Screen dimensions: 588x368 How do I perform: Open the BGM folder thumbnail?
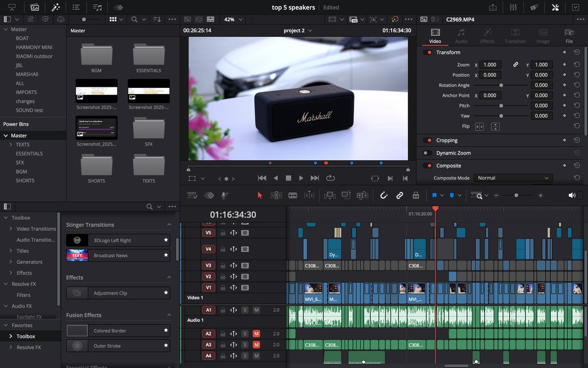click(97, 55)
